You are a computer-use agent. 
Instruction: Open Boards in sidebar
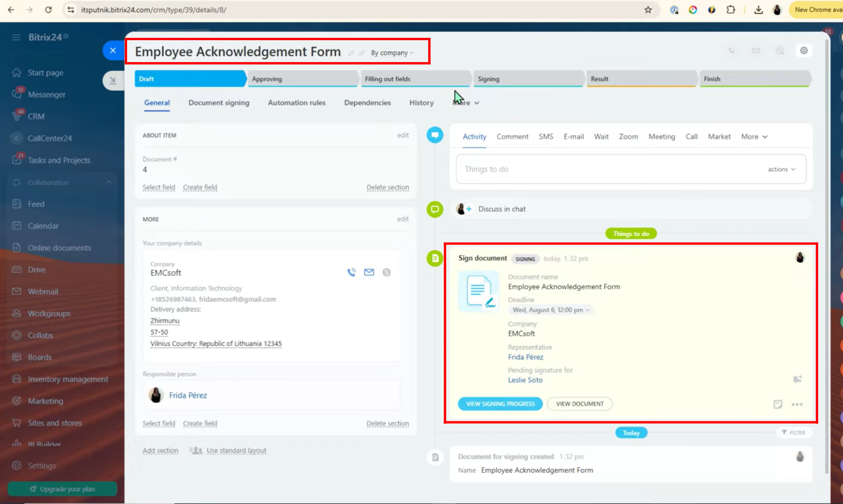point(40,357)
